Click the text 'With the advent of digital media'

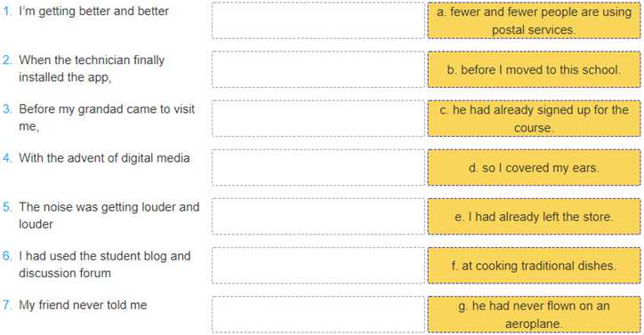coord(104,158)
